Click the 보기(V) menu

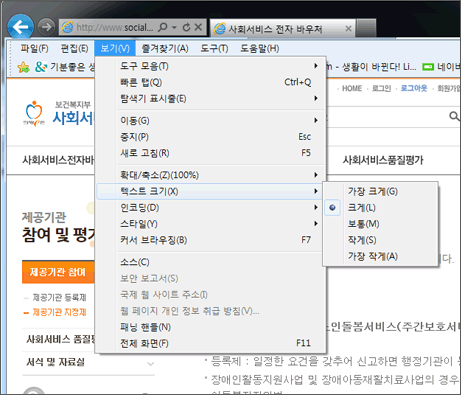pos(115,49)
